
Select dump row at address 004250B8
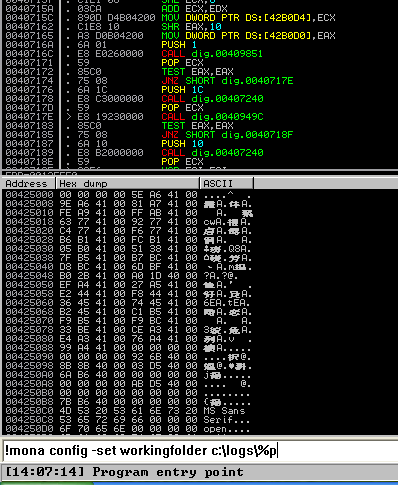(x=128, y=401)
